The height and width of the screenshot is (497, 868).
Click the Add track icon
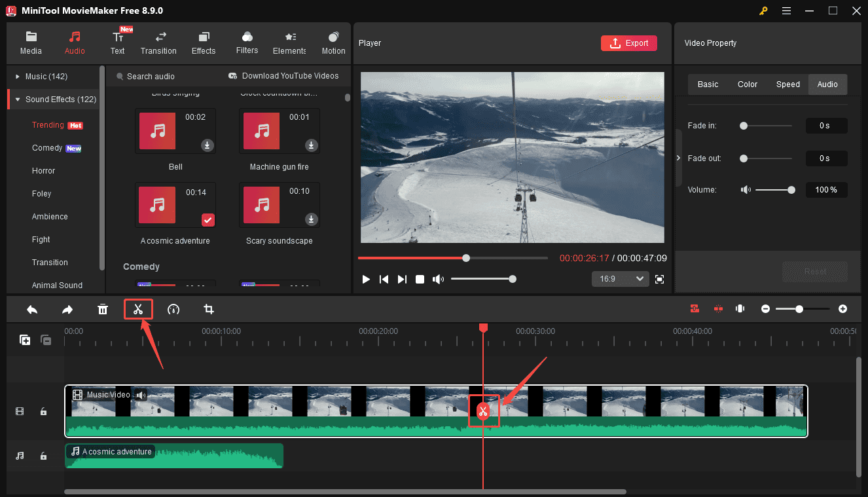[x=25, y=340]
